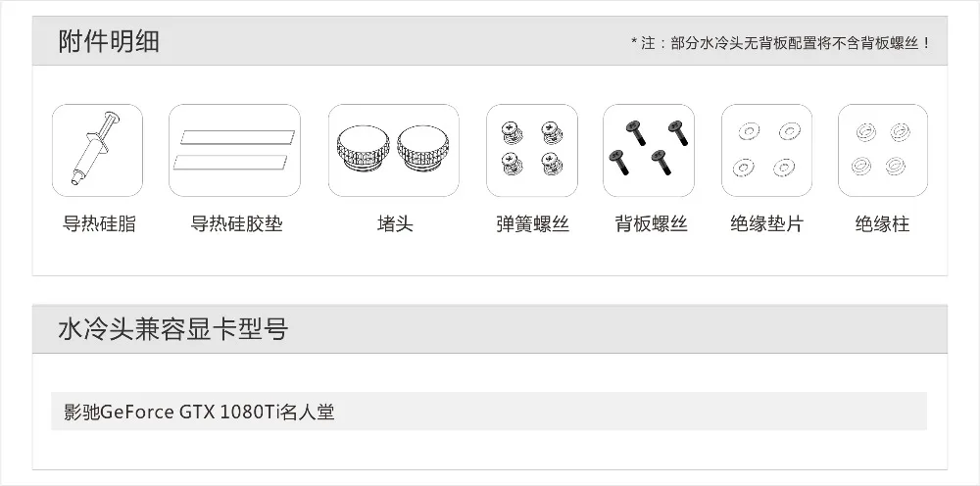Click the 导热硅胶垫 label
The height and width of the screenshot is (486, 980).
click(x=236, y=223)
